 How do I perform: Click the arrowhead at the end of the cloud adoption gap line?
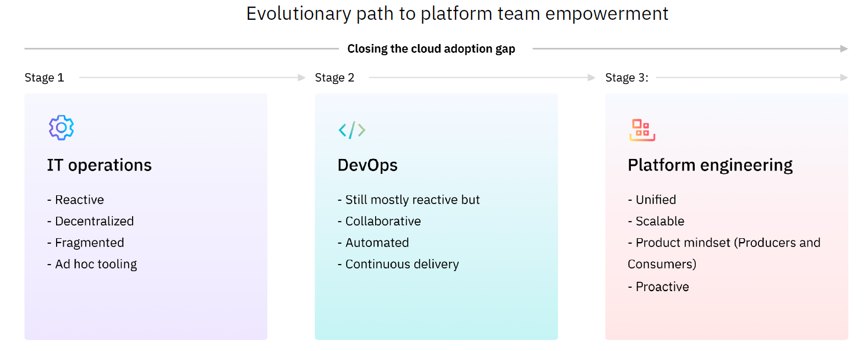pyautogui.click(x=844, y=49)
